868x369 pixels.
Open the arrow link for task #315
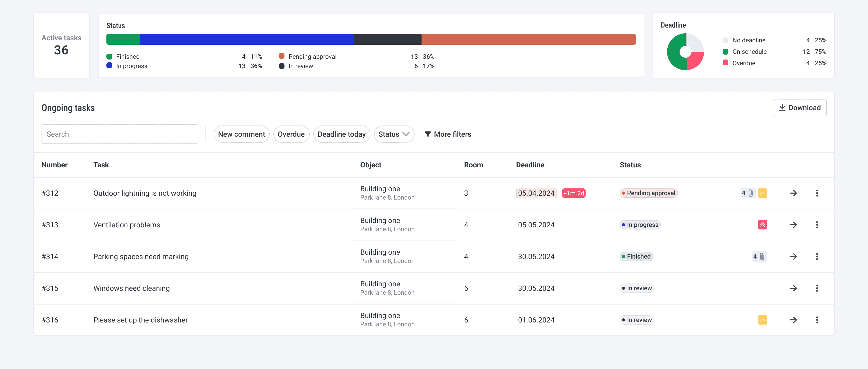click(x=793, y=288)
